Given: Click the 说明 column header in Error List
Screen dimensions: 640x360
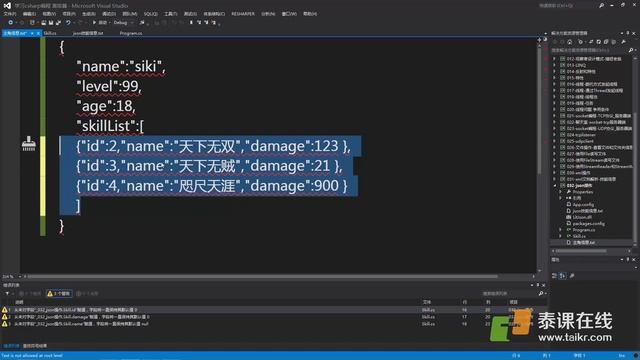Looking at the screenshot, I should click(x=19, y=302).
